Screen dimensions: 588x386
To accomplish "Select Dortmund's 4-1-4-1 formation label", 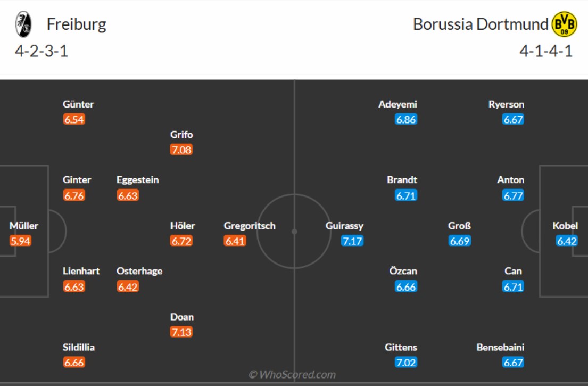I will 546,51.
